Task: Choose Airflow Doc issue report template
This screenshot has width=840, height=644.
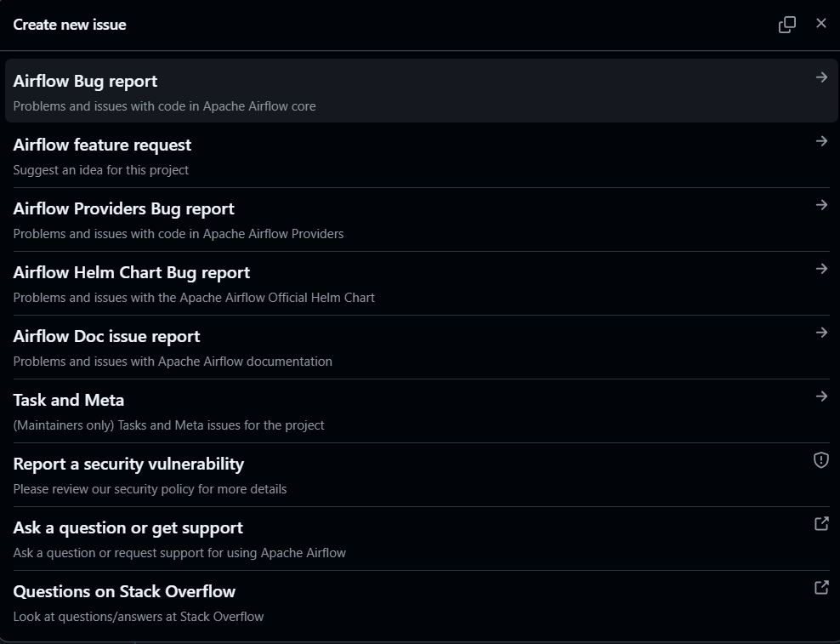Action: click(x=422, y=347)
